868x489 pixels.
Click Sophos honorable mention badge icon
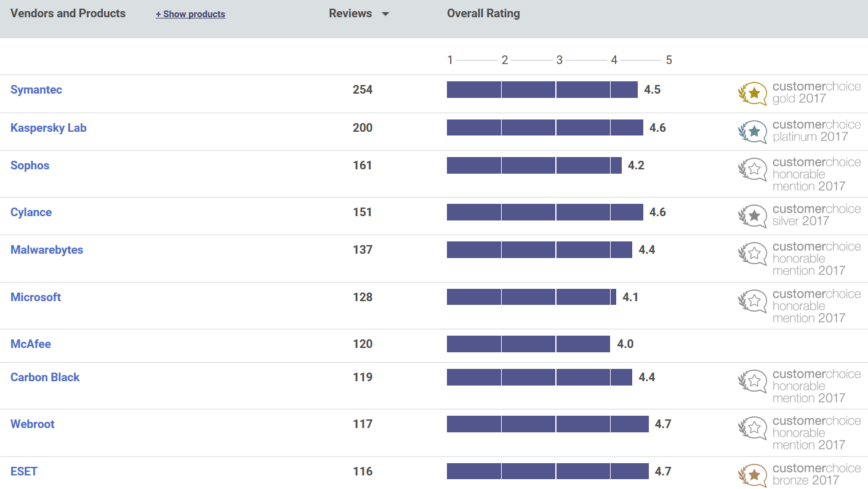(752, 169)
